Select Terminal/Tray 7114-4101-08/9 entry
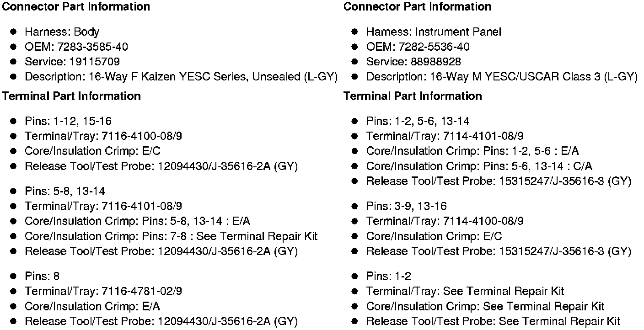This screenshot has height=330, width=644. pyautogui.click(x=445, y=136)
